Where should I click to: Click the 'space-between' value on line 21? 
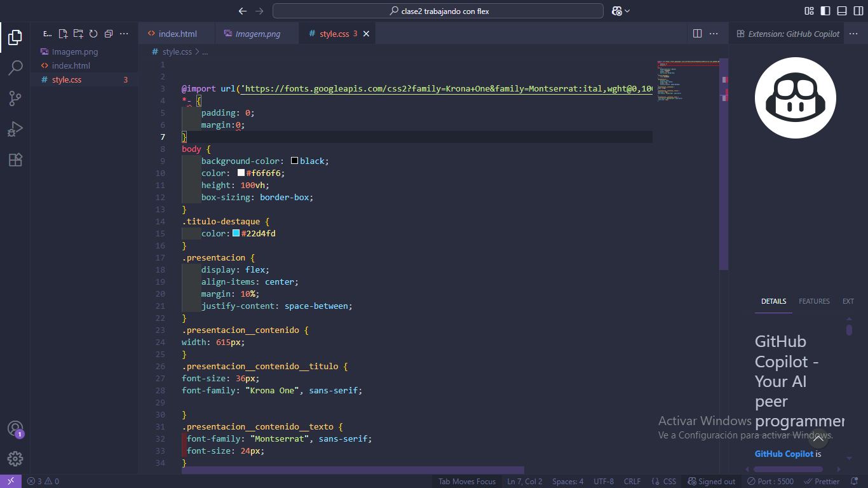pos(316,306)
